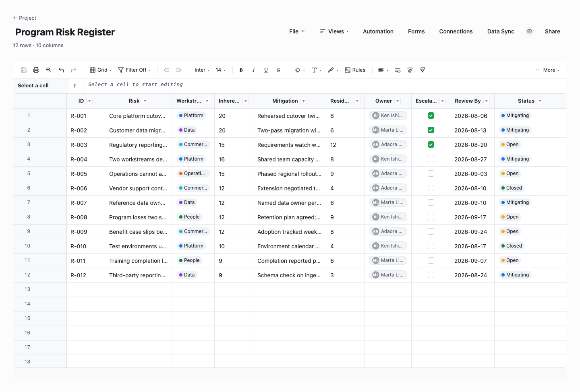Toggle the eye preview icon near Share
Image resolution: width=580 pixels, height=392 pixels.
point(530,31)
